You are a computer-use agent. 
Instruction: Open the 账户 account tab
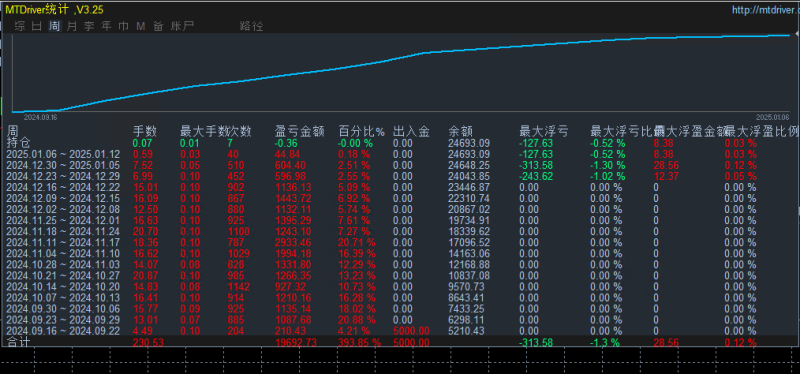click(182, 26)
